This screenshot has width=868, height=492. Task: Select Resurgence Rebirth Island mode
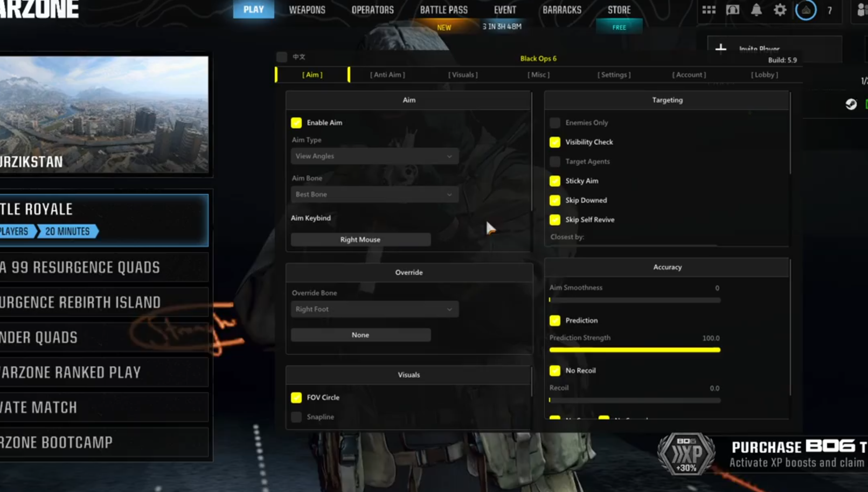click(x=103, y=303)
